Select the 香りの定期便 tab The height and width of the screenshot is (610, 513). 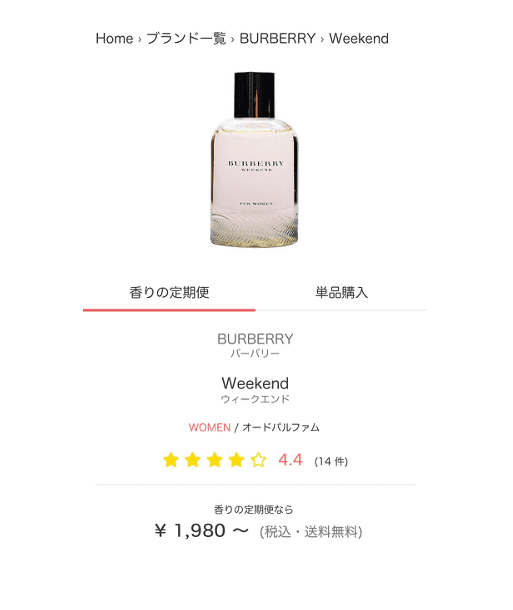[x=169, y=293]
